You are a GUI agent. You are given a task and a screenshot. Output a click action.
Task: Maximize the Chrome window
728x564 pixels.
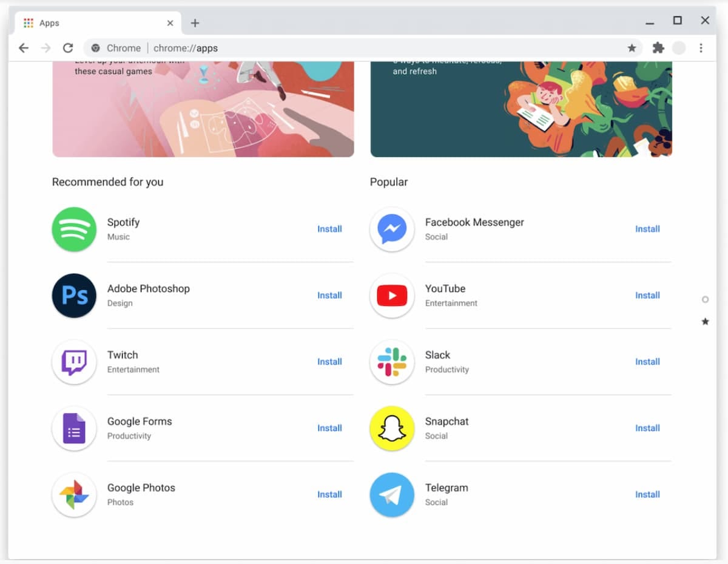[677, 21]
